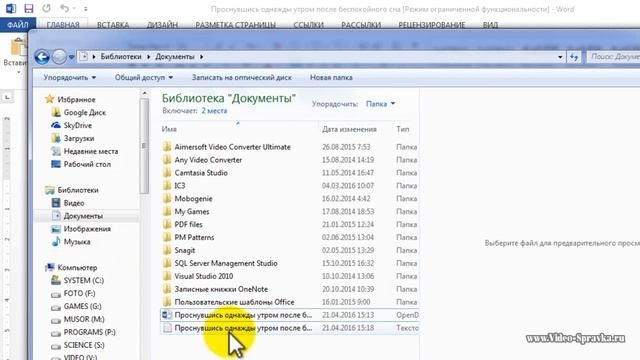Expand the address bar history dropdown arrow

560,57
